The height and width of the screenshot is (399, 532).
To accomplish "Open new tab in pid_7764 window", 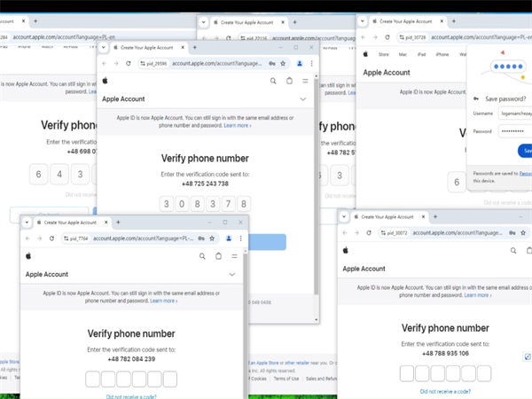I will (x=118, y=223).
